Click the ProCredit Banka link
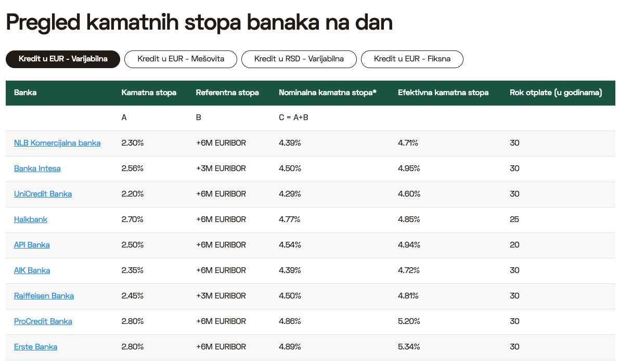Image resolution: width=632 pixels, height=364 pixels. coord(43,321)
